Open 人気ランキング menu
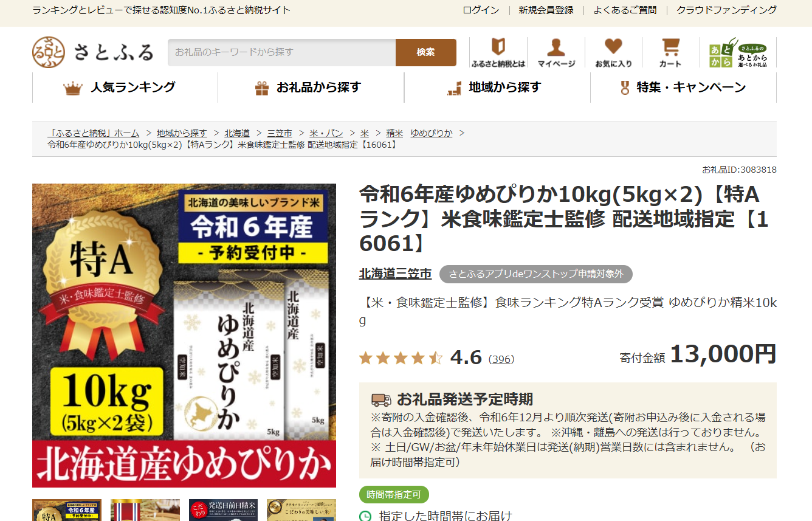The height and width of the screenshot is (521, 812). click(125, 88)
